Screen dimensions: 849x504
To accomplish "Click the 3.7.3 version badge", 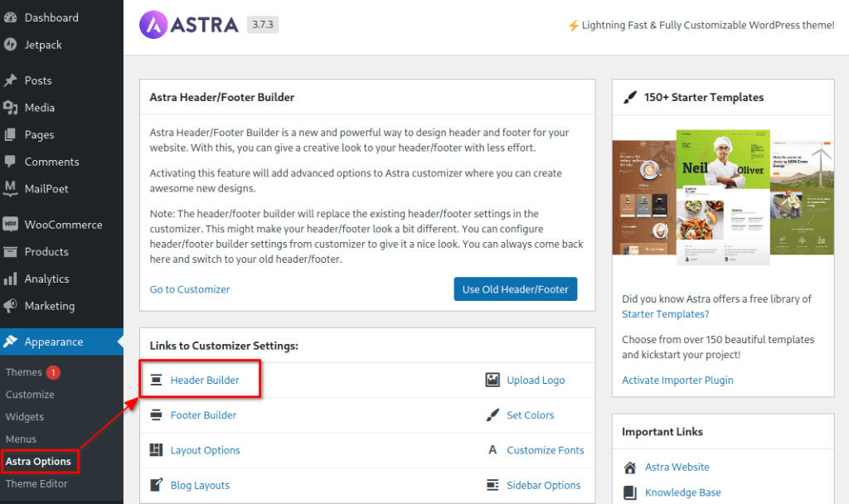I will 263,24.
